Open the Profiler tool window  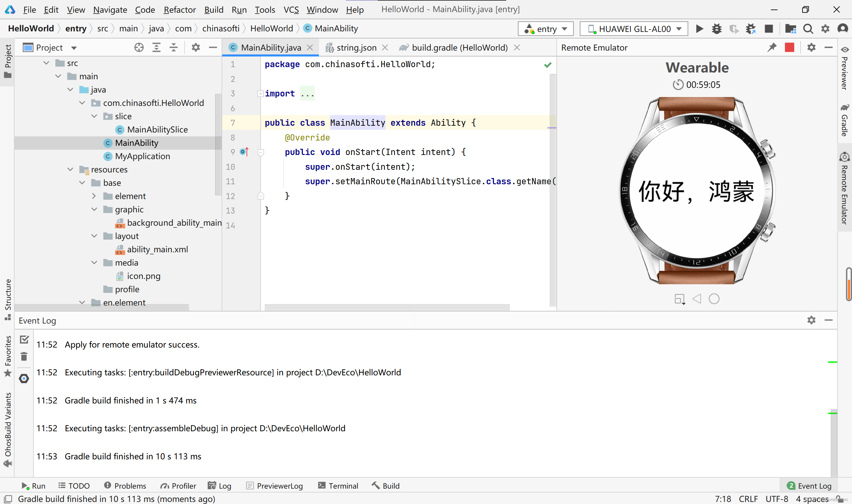[x=178, y=486]
